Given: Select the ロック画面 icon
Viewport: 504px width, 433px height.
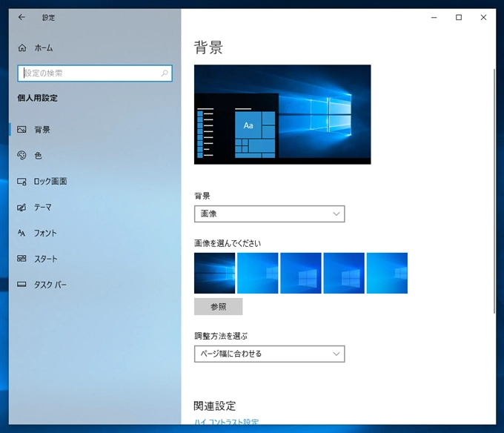Looking at the screenshot, I should [21, 182].
